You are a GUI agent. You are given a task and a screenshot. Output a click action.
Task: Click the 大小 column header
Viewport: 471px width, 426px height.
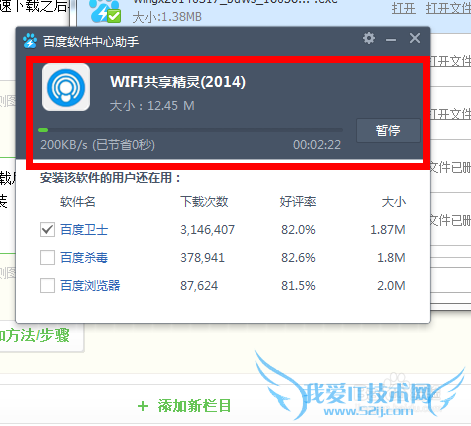pos(394,202)
